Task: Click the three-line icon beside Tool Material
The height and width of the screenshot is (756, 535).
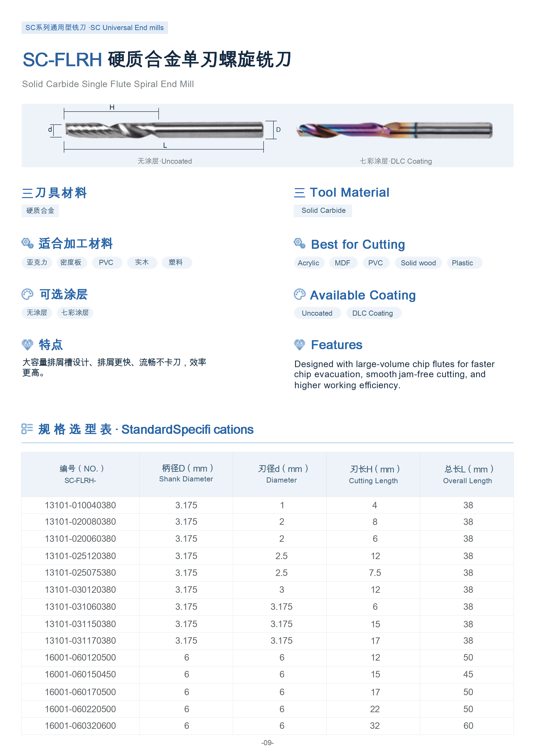Action: (x=300, y=193)
